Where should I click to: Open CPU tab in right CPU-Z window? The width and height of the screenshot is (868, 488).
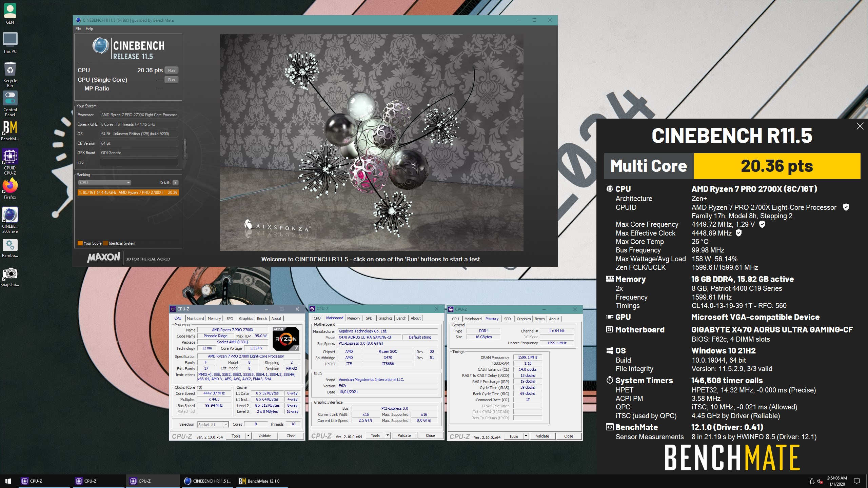[x=455, y=319]
